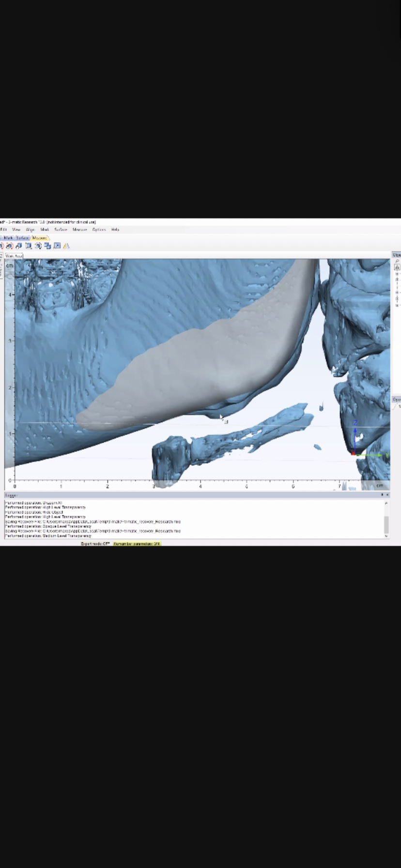Image resolution: width=401 pixels, height=868 pixels.
Task: Toggle Expert mode OFF in status bar
Action: [x=95, y=544]
